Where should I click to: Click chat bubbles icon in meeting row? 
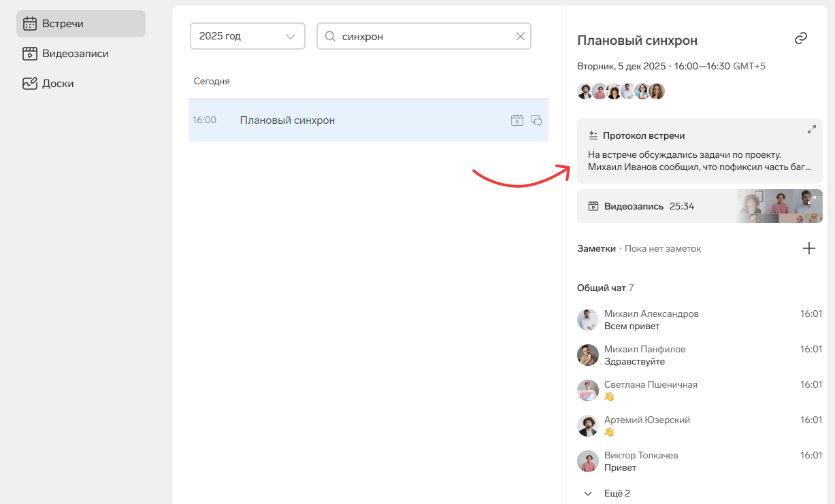[x=536, y=120]
